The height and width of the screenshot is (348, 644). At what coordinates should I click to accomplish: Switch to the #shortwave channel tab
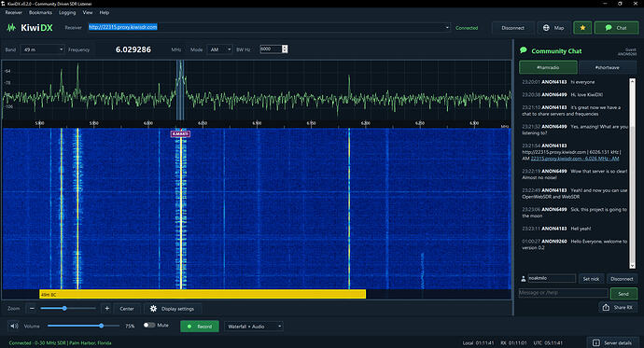pos(607,67)
